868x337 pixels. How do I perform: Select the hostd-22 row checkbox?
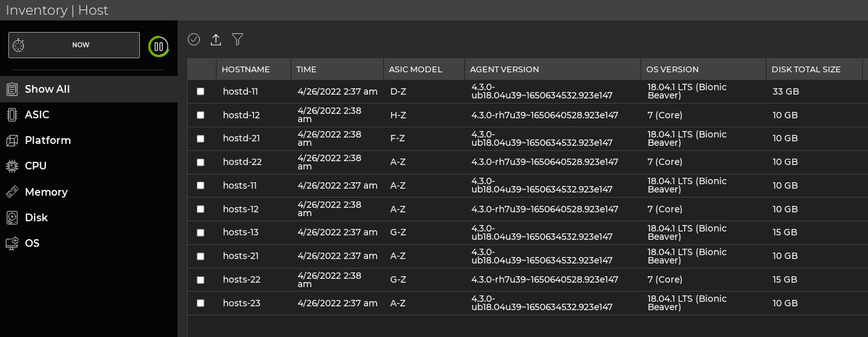[201, 162]
